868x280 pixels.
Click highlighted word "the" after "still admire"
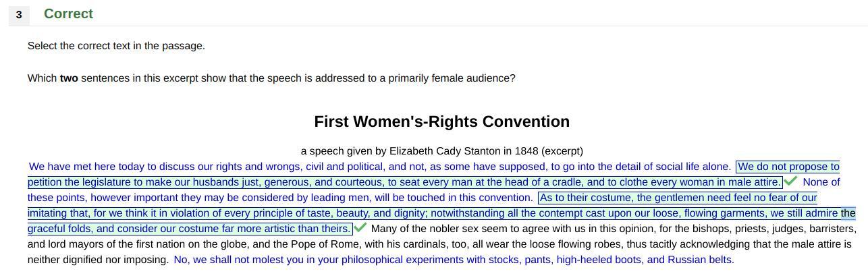coord(848,213)
